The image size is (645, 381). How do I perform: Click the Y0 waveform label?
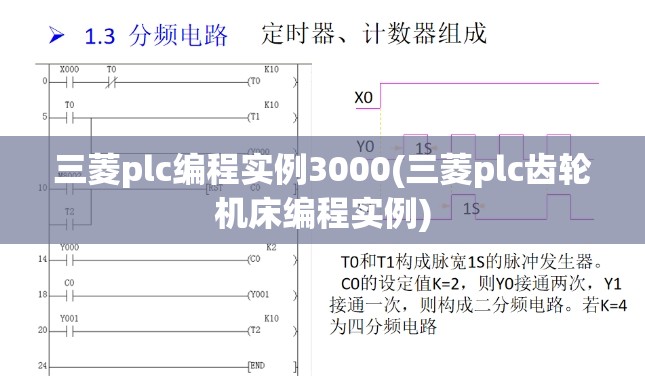(365, 146)
